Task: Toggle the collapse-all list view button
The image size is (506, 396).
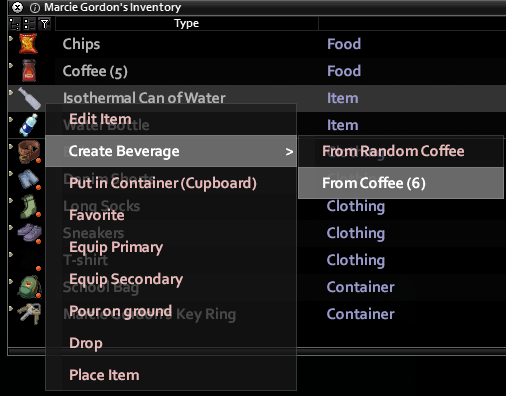Action: [29, 24]
